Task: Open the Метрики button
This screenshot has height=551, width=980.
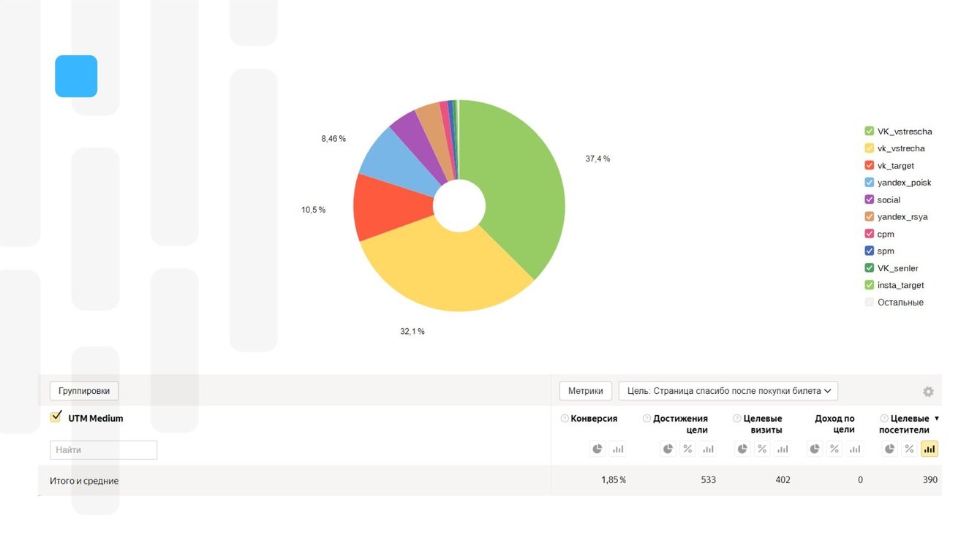Action: pos(586,391)
